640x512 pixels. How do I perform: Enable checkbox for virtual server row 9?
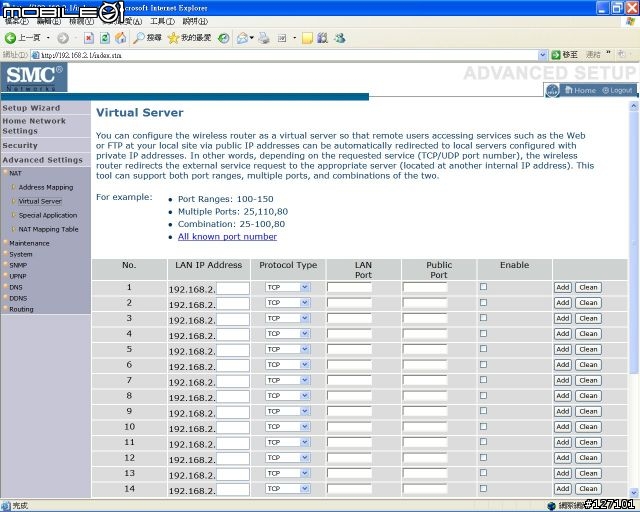(483, 411)
